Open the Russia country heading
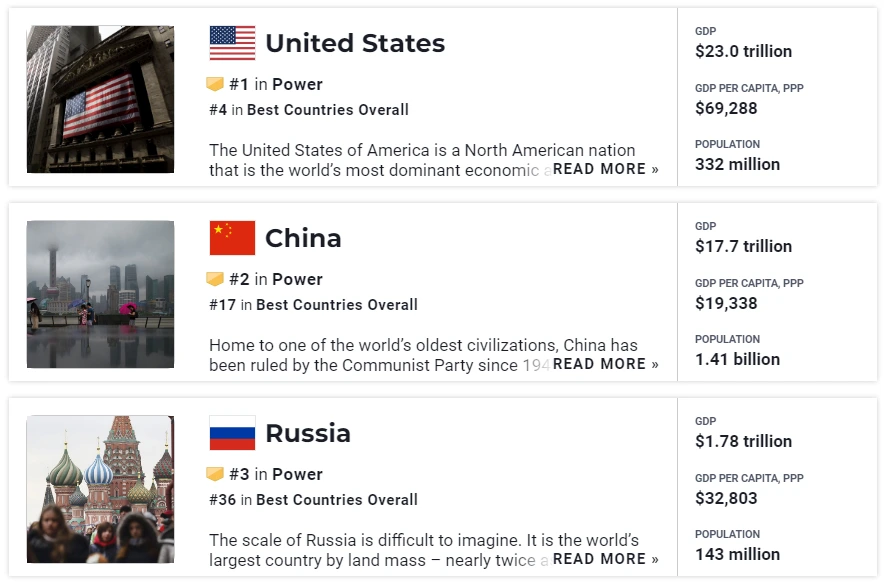The image size is (884, 584). pyautogui.click(x=308, y=433)
